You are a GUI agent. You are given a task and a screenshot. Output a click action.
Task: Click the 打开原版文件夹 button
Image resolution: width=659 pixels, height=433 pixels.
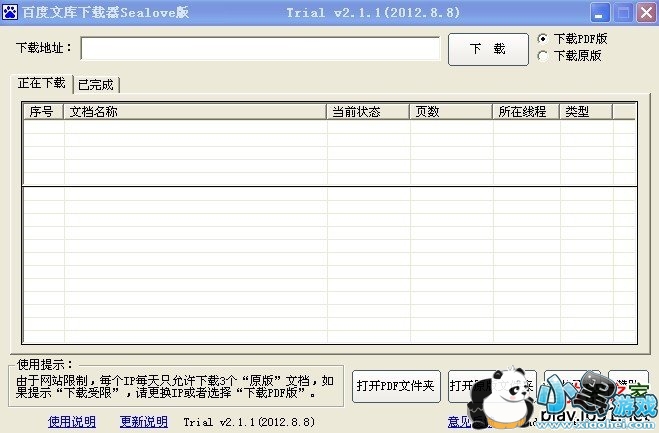pos(492,386)
